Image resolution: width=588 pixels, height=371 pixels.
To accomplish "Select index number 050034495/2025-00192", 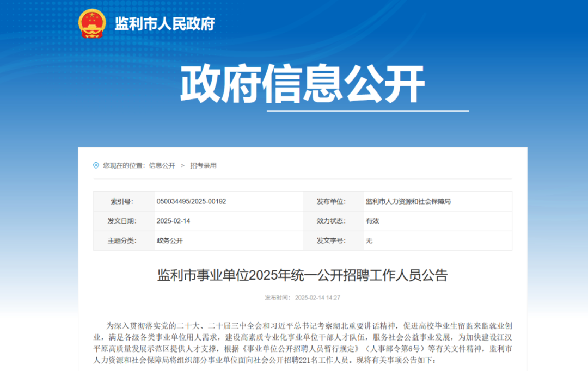I will 191,201.
